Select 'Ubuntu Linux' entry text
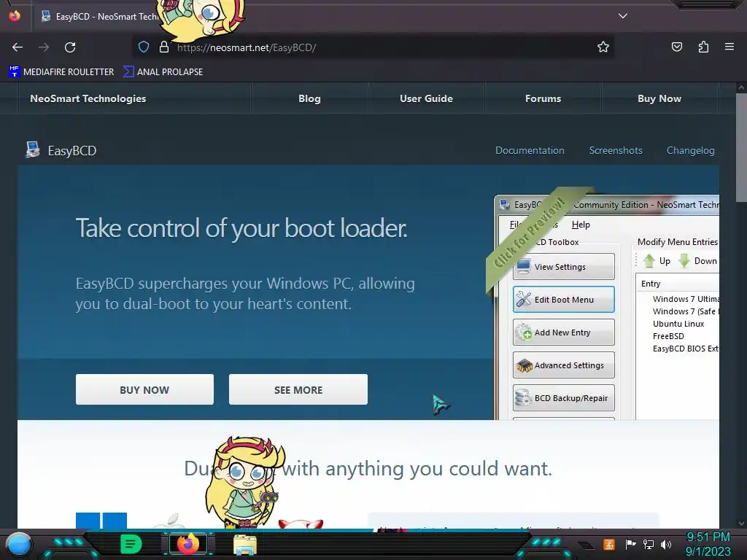 click(x=678, y=324)
